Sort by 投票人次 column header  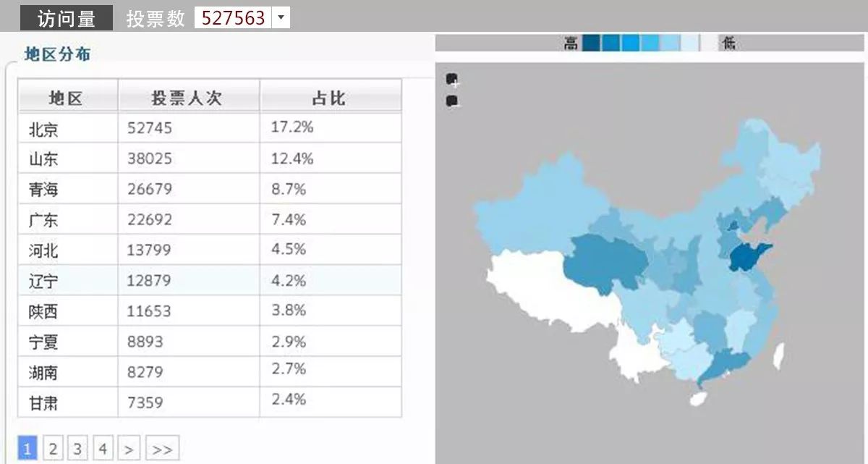coord(189,96)
